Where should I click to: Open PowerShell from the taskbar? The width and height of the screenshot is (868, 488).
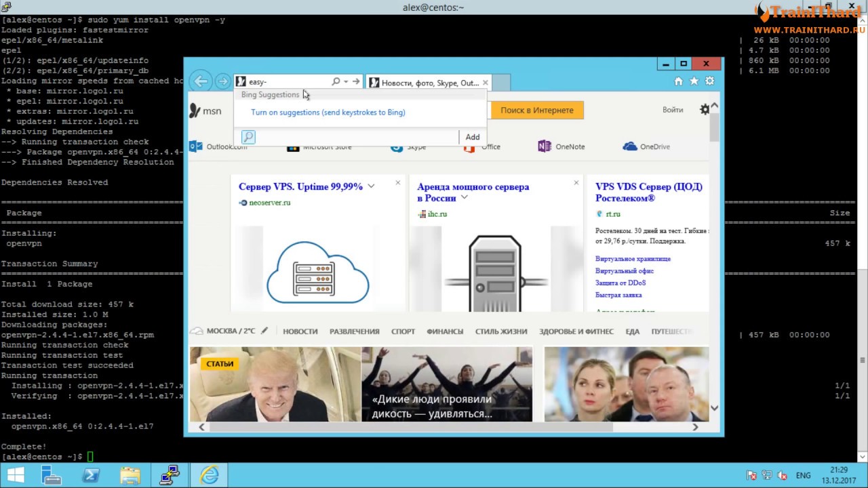pos(91,475)
